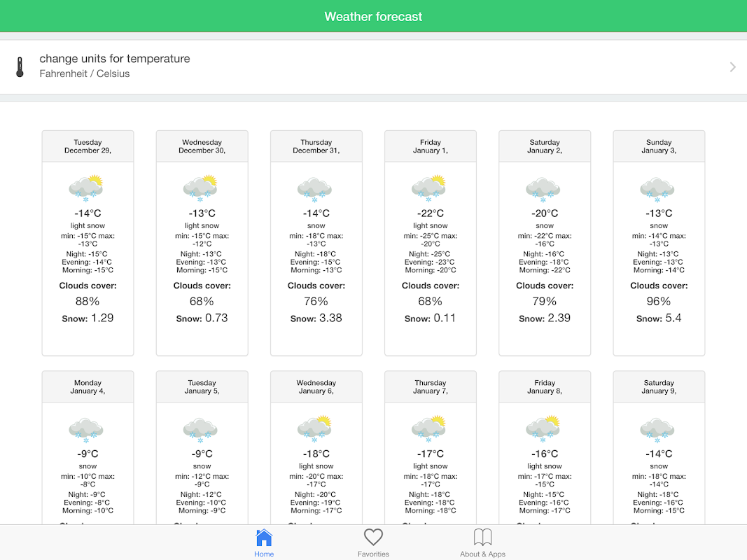Image resolution: width=747 pixels, height=560 pixels.
Task: Click weather icon for Thursday January 7
Action: tap(429, 428)
